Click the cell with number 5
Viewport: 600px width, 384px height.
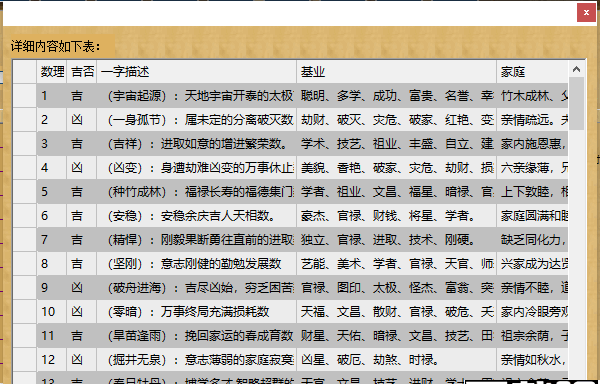(52, 192)
